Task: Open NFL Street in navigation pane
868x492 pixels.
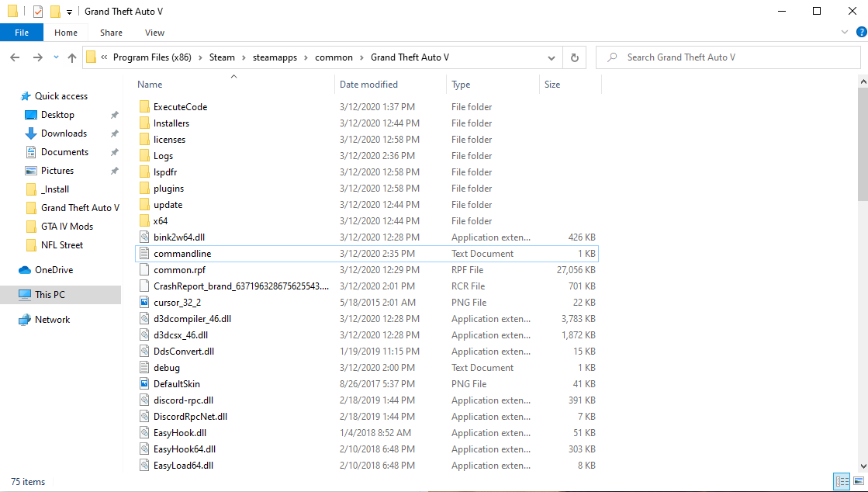Action: tap(62, 245)
